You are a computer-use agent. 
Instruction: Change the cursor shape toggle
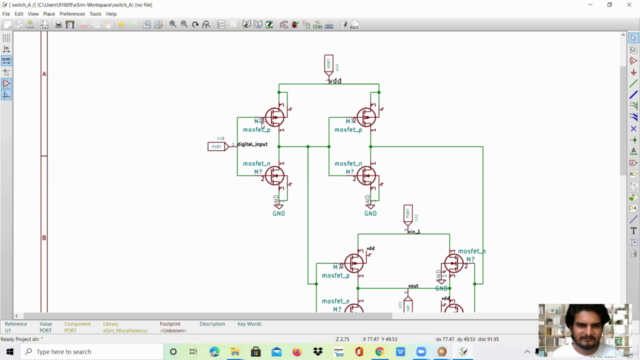tap(6, 72)
